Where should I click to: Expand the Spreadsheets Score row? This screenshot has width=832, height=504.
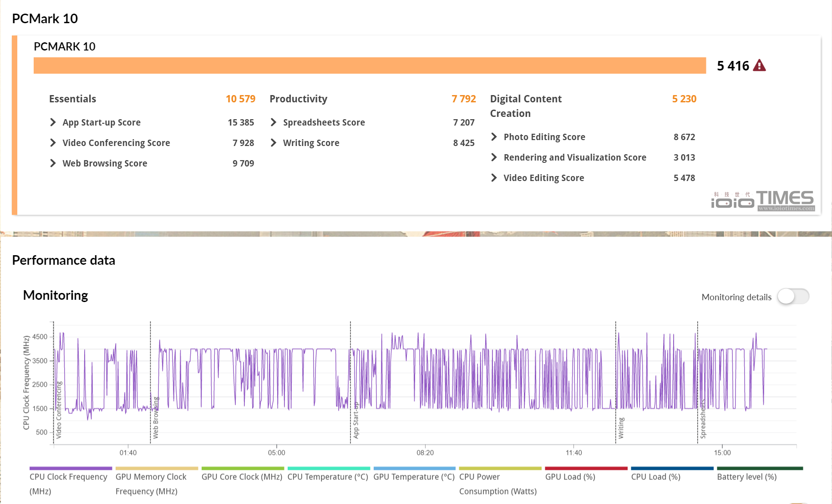pos(273,122)
